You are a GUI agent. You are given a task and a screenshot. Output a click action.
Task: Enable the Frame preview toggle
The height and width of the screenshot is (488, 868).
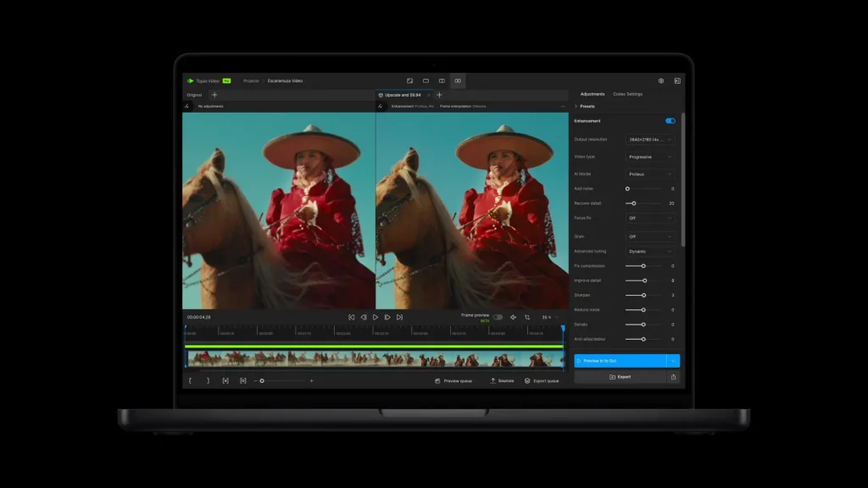click(x=498, y=317)
